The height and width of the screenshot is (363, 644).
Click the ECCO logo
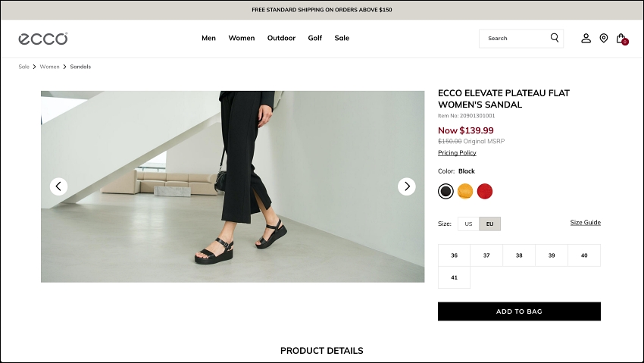coord(43,39)
